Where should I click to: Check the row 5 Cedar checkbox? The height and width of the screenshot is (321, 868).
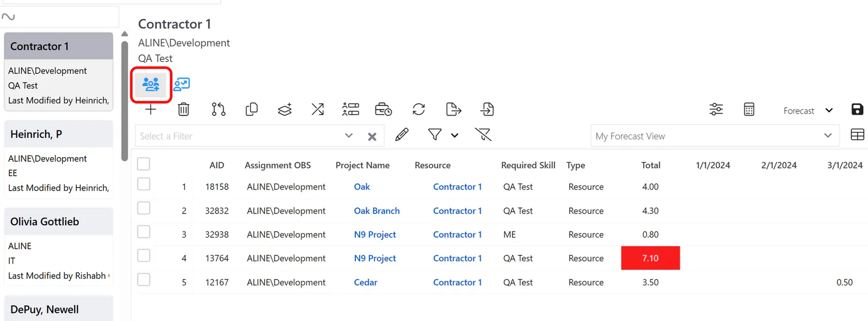(x=144, y=280)
